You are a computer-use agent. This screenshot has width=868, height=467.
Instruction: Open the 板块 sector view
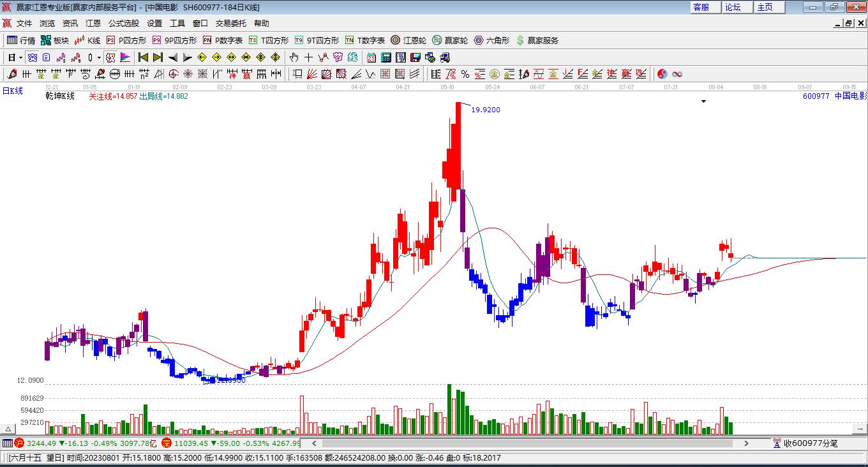54,40
